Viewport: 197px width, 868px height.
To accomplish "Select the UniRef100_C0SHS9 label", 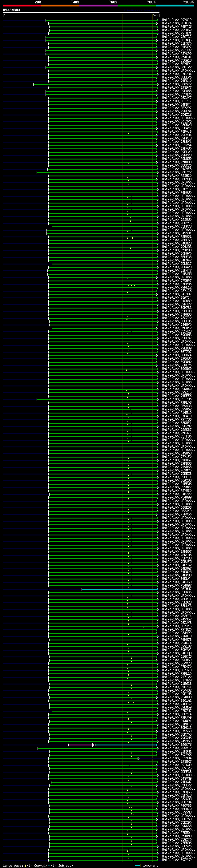I will (177, 660).
